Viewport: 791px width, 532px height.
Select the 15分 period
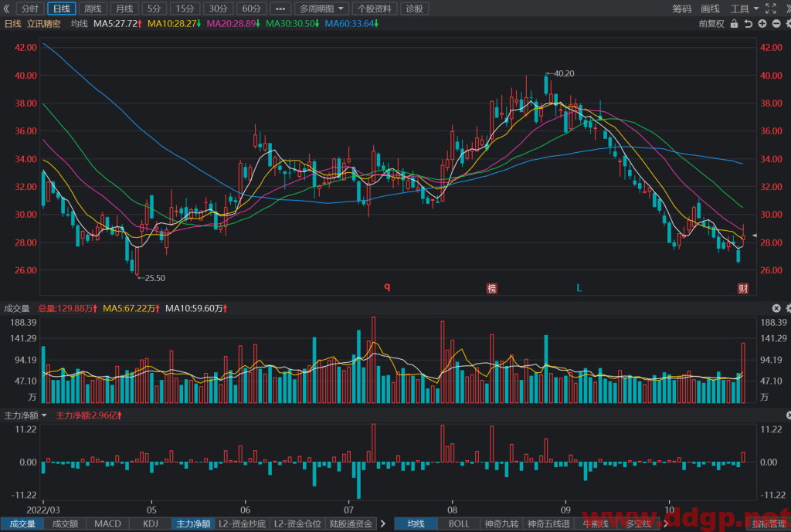pyautogui.click(x=185, y=8)
